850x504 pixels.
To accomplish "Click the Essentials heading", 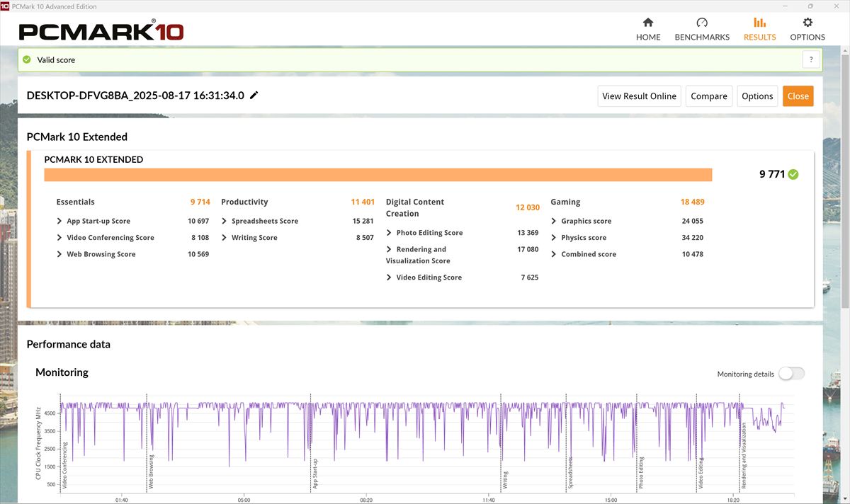I will click(x=76, y=202).
